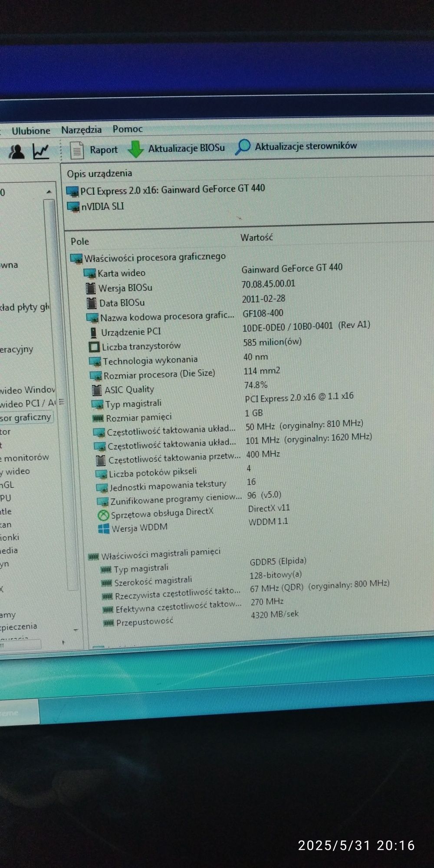This screenshot has height=868, width=434.
Task: Click the Liczba potoków pikseli icon
Action: (x=101, y=474)
